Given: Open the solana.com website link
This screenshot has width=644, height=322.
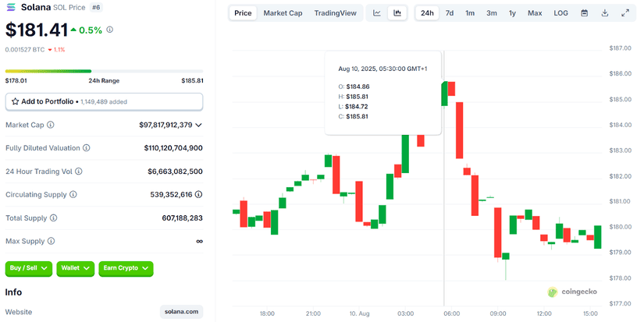Looking at the screenshot, I should pos(181,312).
